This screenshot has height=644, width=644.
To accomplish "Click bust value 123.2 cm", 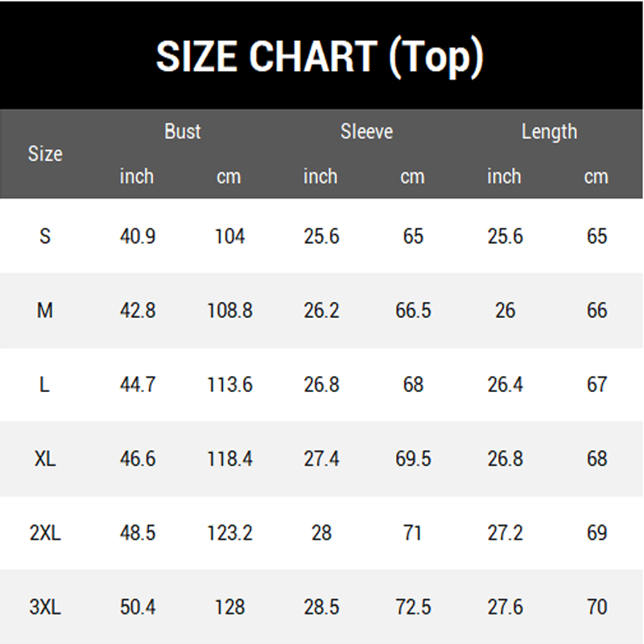I will pyautogui.click(x=229, y=533).
